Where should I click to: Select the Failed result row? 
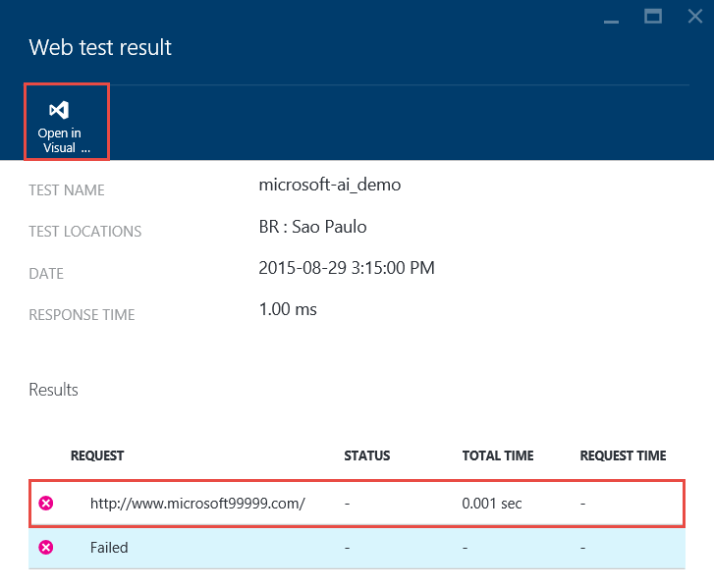click(357, 548)
